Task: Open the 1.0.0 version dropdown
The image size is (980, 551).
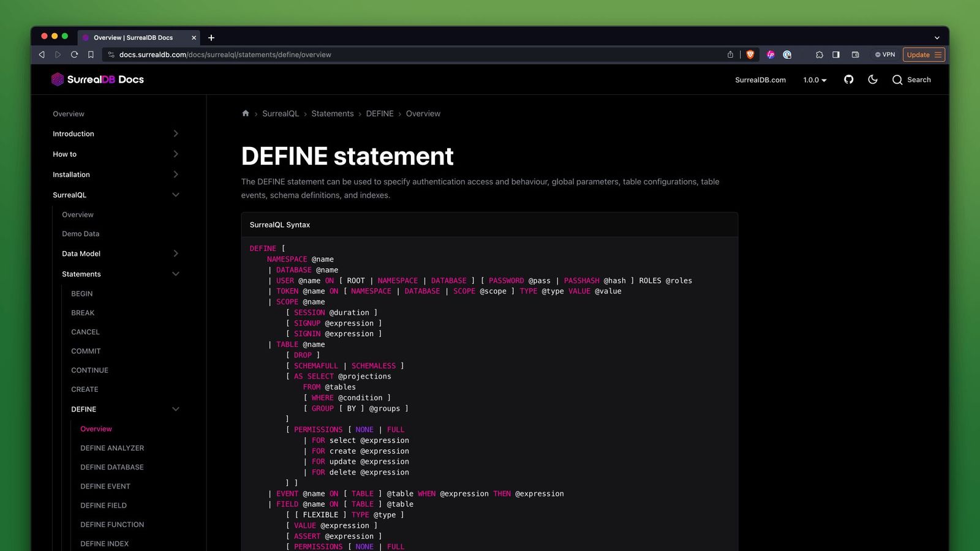Action: coord(815,80)
